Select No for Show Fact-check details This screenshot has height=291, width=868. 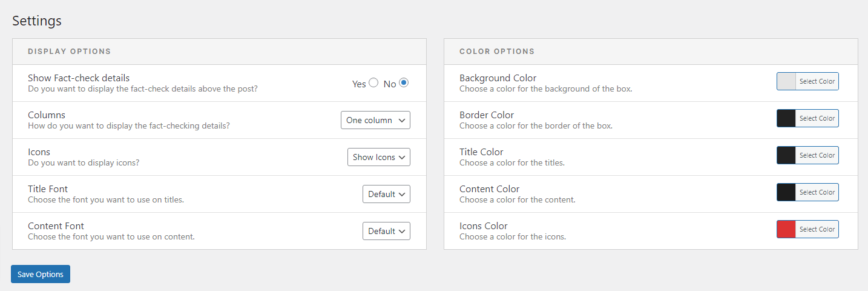pyautogui.click(x=404, y=82)
